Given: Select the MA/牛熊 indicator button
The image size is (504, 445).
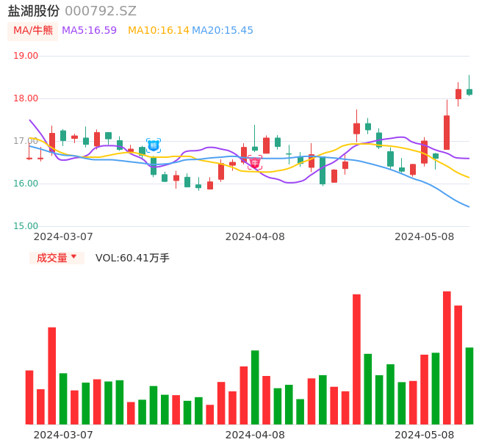Looking at the screenshot, I should pos(33,31).
